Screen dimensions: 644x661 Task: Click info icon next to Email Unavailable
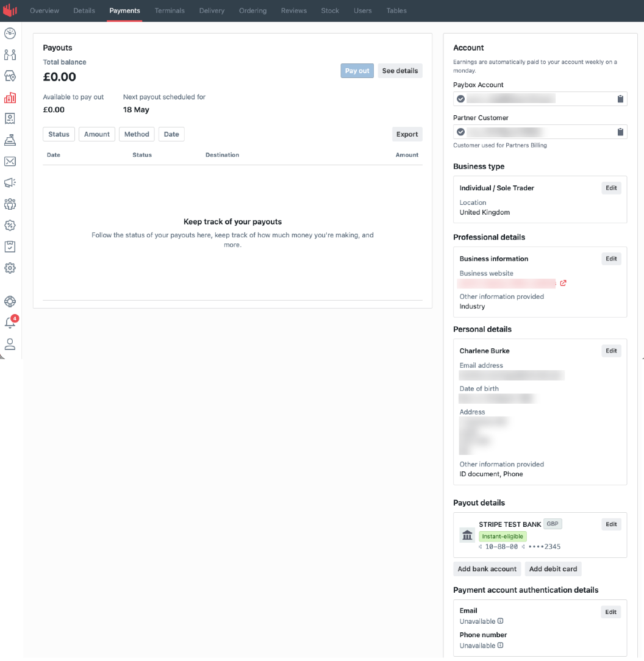[500, 621]
